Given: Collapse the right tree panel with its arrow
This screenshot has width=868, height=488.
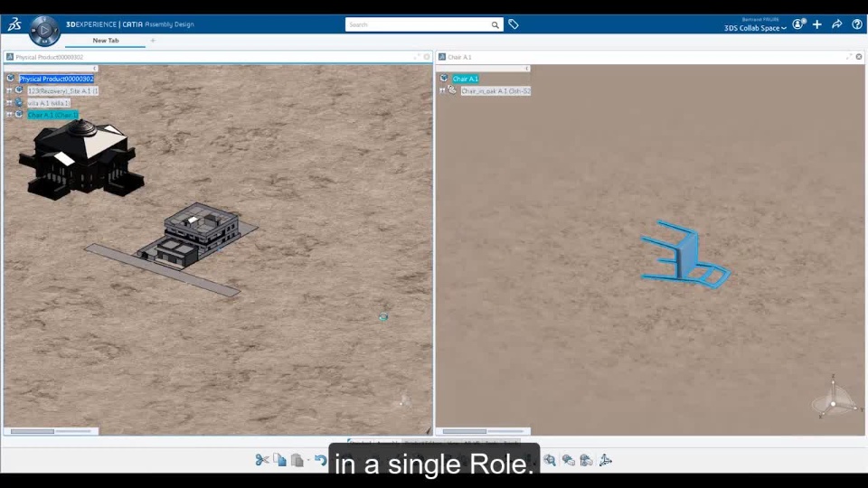Looking at the screenshot, I should [x=526, y=69].
